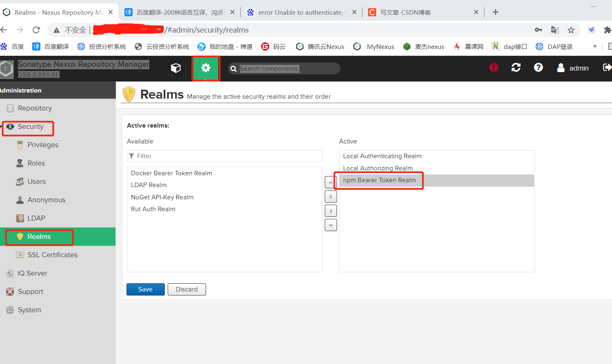Click the Nexus Repository Manager logo

click(7, 68)
